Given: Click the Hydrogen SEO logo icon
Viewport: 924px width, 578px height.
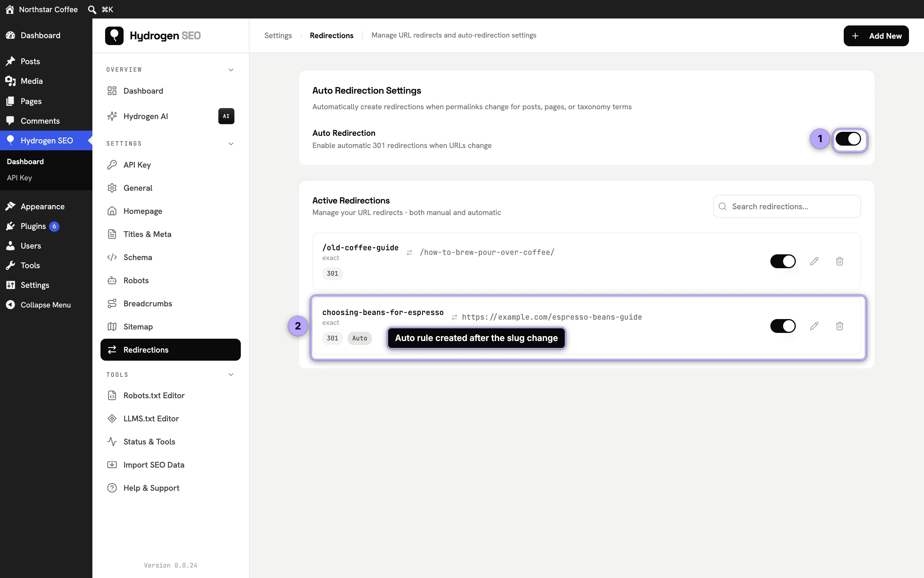Looking at the screenshot, I should pos(114,36).
